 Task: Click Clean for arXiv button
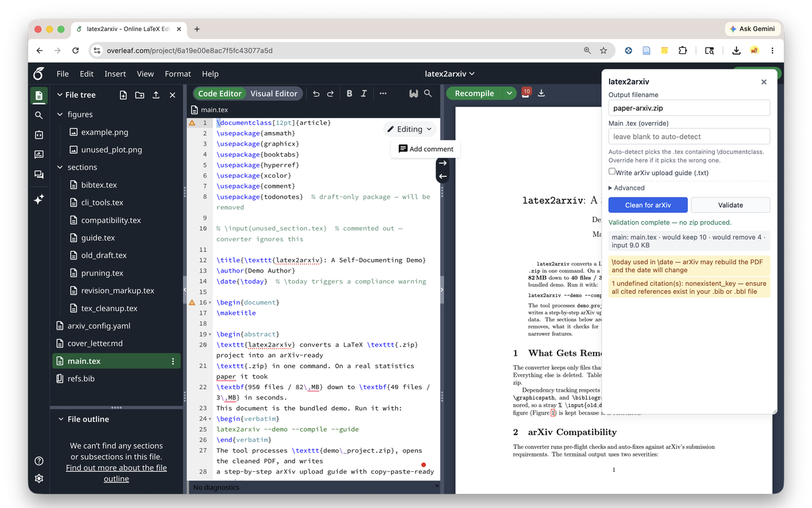648,205
